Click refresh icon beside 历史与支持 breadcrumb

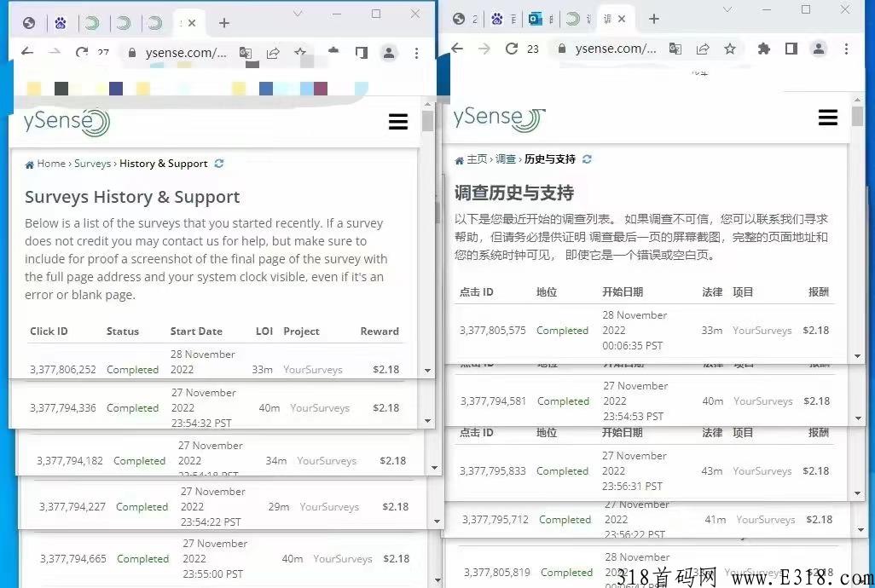587,159
